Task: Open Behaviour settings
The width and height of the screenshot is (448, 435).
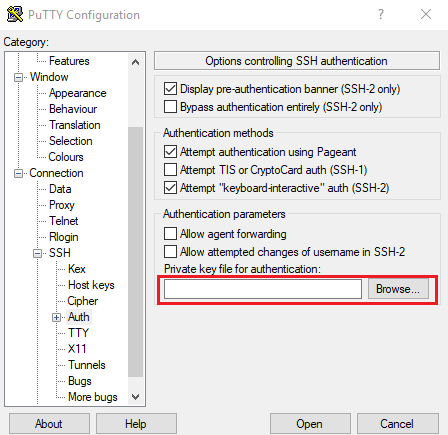Action: 73,109
